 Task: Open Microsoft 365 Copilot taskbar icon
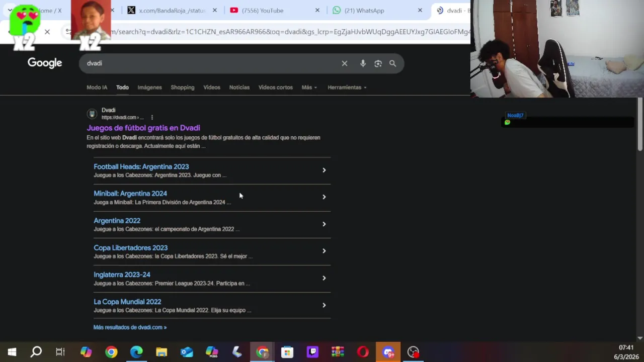pos(212,352)
